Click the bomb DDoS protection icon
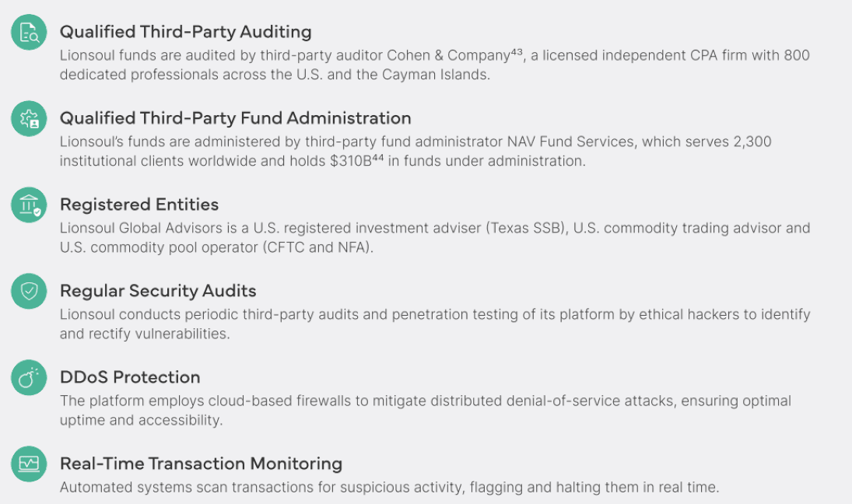Image resolution: width=852 pixels, height=504 pixels. (29, 377)
